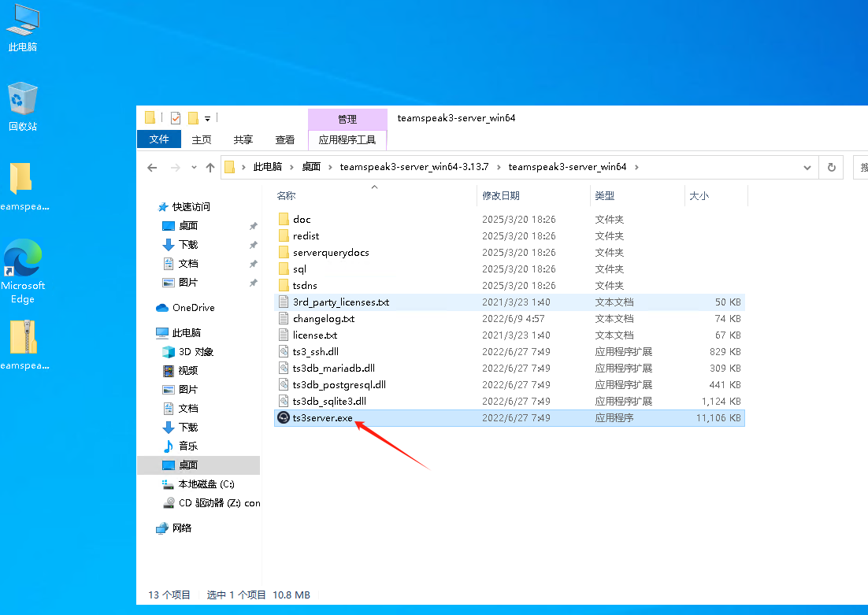Screen dimensions: 868x615
Task: Expand chevron after last teamspeak3-server_win64 breadcrumb
Action: [636, 167]
